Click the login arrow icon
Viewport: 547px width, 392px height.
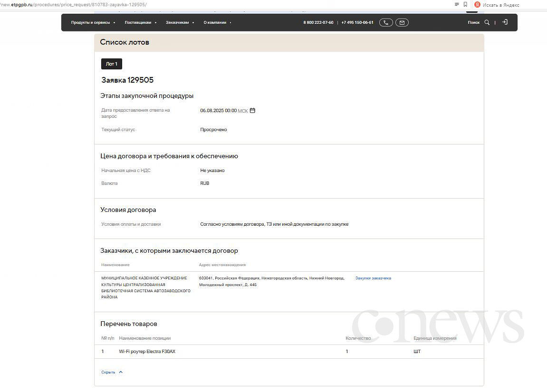(505, 22)
